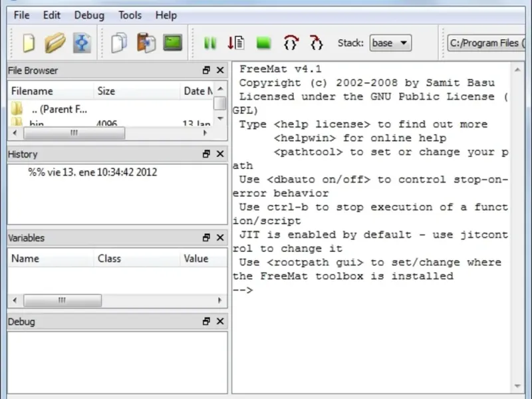
Task: Click the Step Over braces icon
Action: (x=291, y=43)
